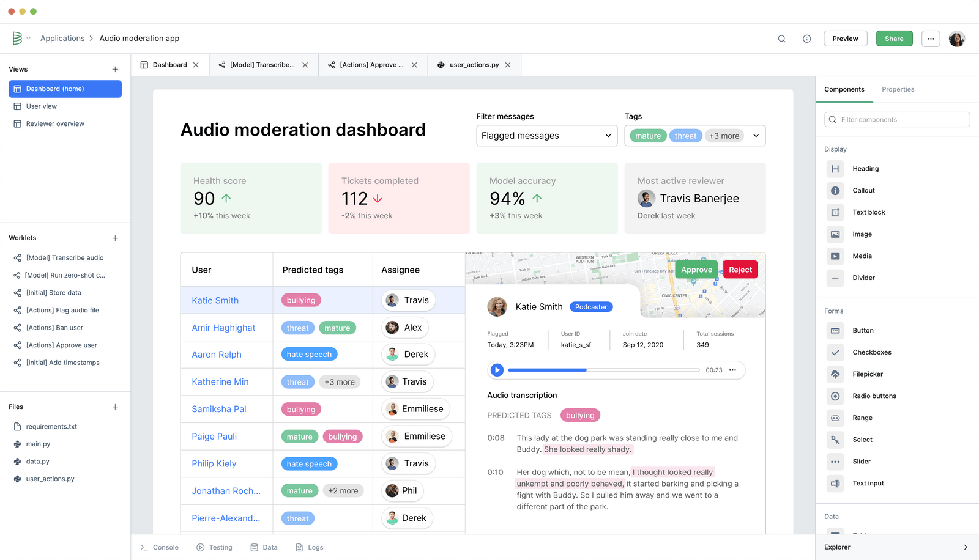Screen dimensions: 979x560
Task: Select the Reviewer overview view
Action: [x=54, y=123]
